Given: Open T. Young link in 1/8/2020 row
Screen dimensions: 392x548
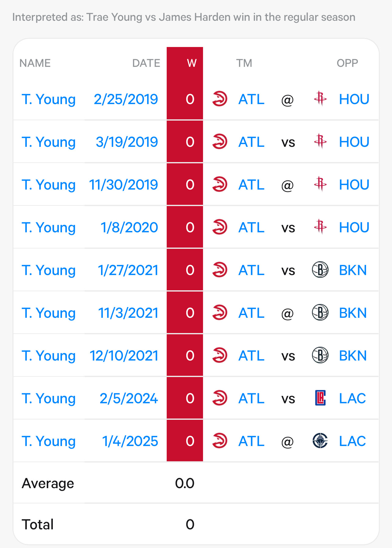Looking at the screenshot, I should point(49,227).
